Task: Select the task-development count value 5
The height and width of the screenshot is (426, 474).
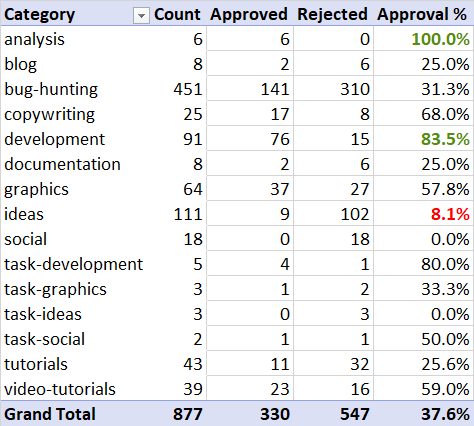Action: click(198, 264)
